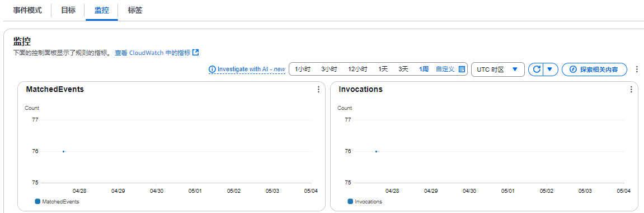Open the Invocations widget options menu
The height and width of the screenshot is (213, 644).
click(631, 90)
